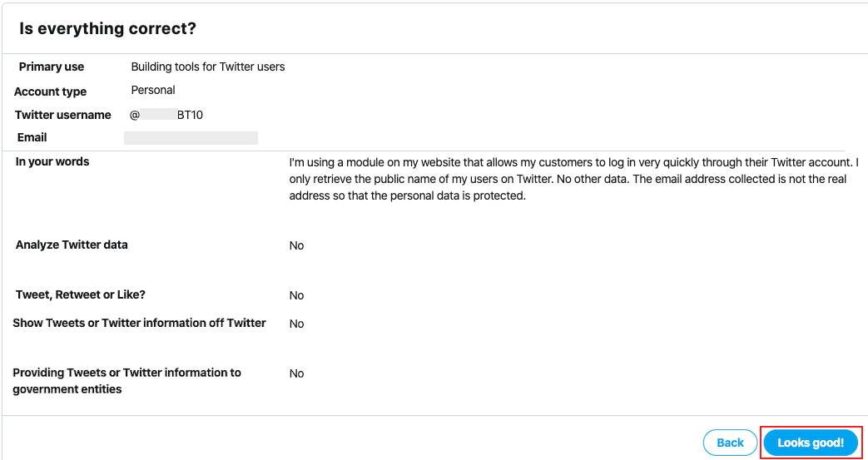Click the Twitter username label
The height and width of the screenshot is (460, 868).
63,115
